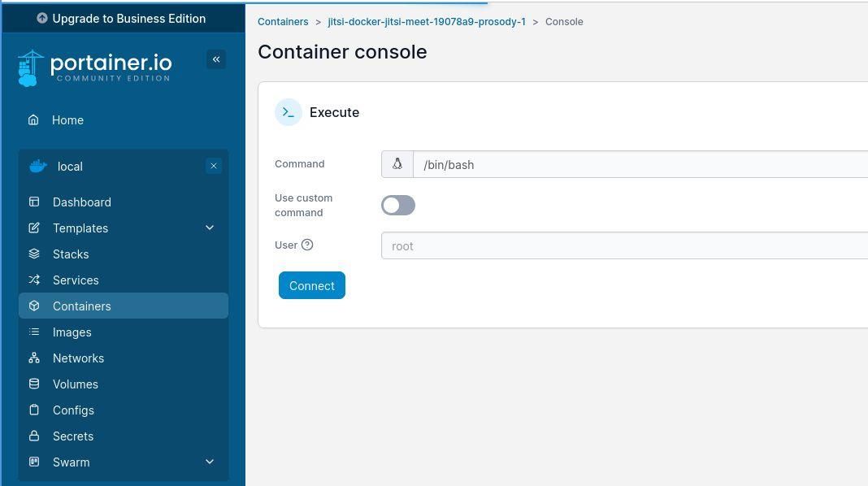Click the Home house icon
Viewport: 868px width, 486px height.
33,119
